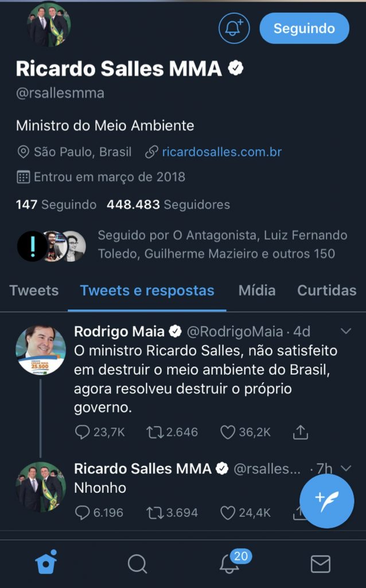Tap the Rodrigo Maia avatar on the tweet
The image size is (366, 588).
click(40, 350)
